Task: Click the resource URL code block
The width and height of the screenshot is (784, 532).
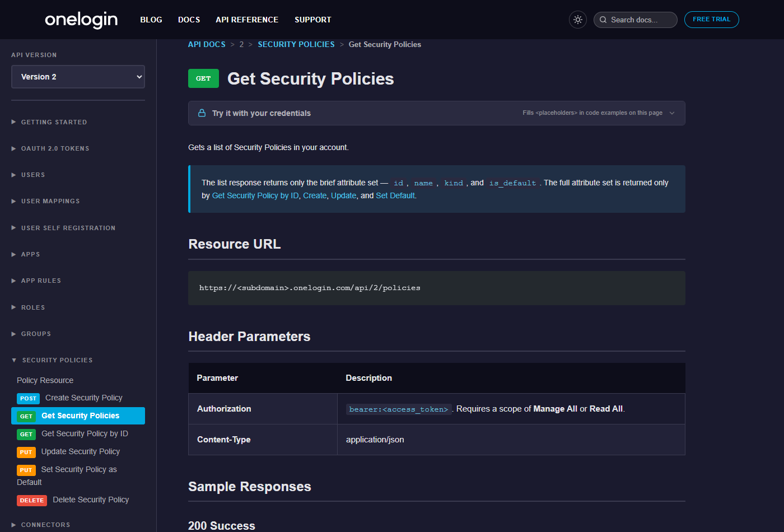Action: pos(437,288)
